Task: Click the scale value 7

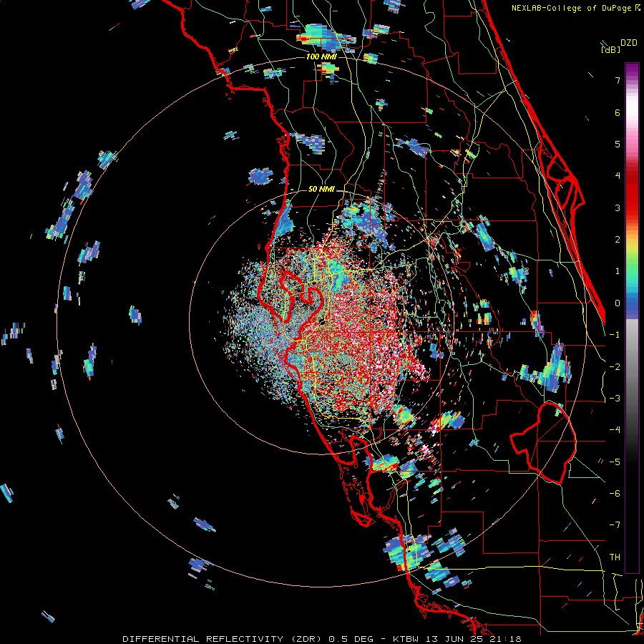Action: 618,80
